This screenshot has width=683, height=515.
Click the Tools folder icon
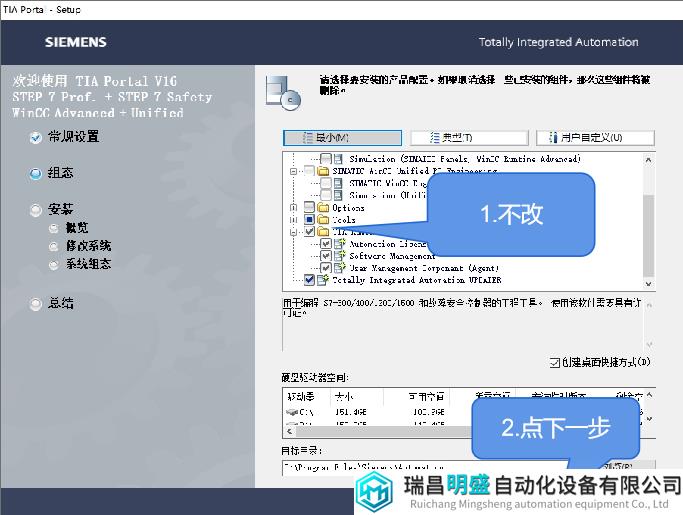tap(323, 219)
